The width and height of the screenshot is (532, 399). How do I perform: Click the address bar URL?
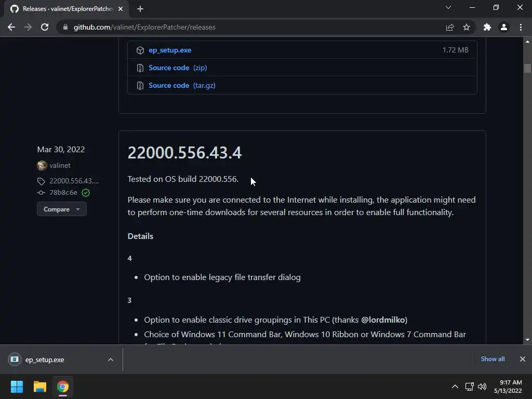click(x=144, y=27)
